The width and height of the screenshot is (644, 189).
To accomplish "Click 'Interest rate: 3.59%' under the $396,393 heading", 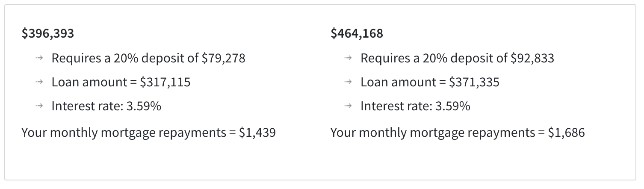I will coord(106,106).
